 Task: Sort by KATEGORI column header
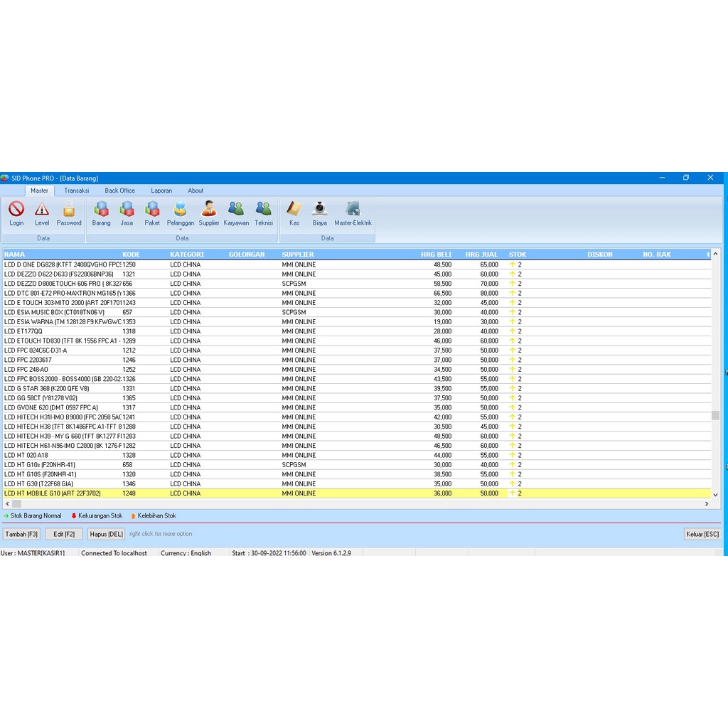pos(187,255)
